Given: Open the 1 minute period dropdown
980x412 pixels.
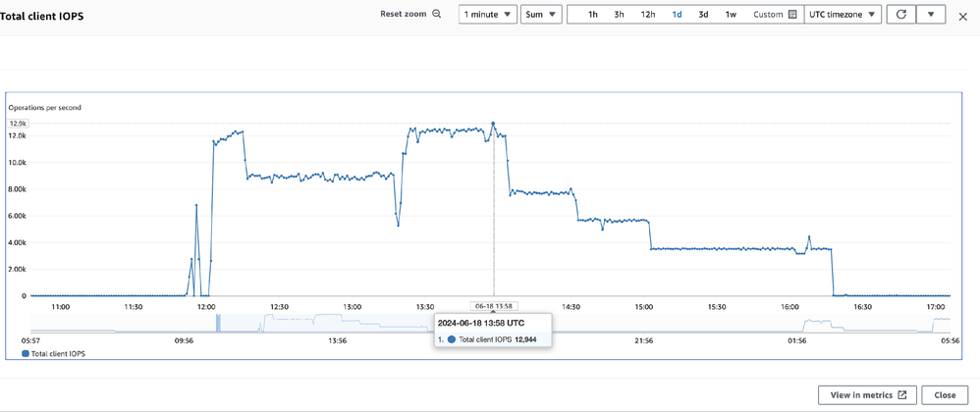Looking at the screenshot, I should (x=487, y=15).
